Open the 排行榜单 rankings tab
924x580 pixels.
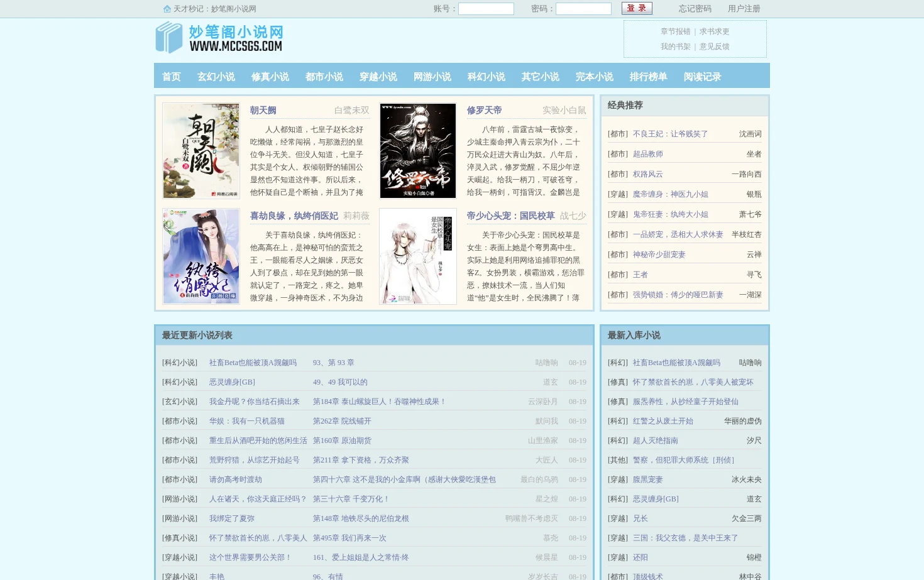pos(649,77)
